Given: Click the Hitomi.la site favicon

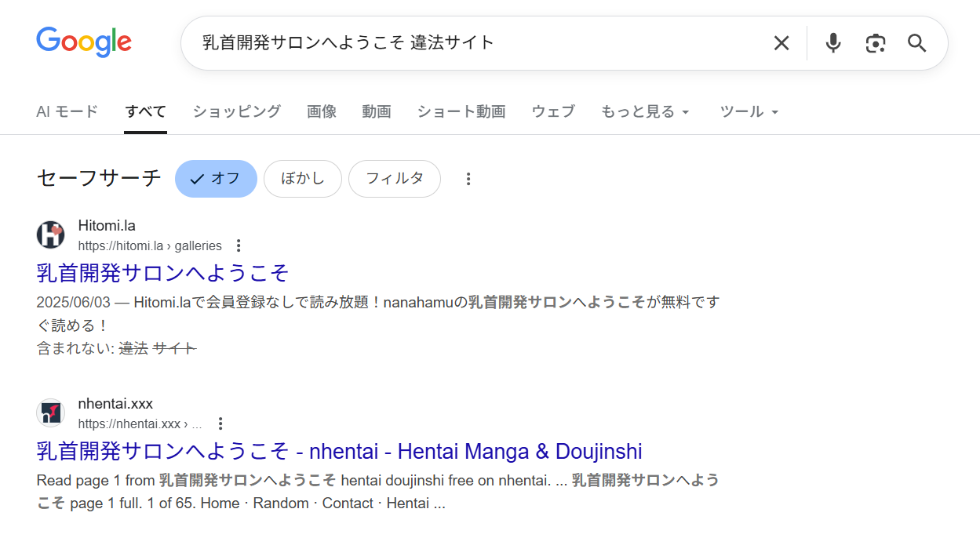Looking at the screenshot, I should point(50,234).
